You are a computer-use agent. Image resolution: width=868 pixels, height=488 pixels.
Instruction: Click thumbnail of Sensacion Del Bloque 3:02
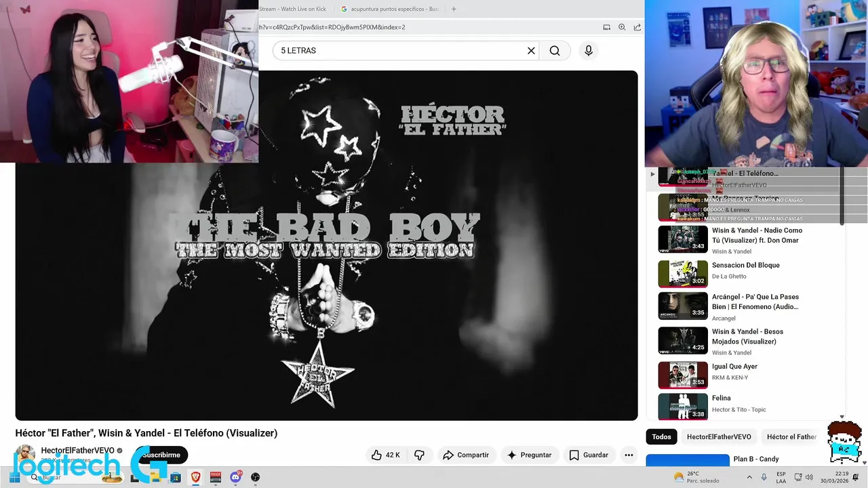click(683, 274)
